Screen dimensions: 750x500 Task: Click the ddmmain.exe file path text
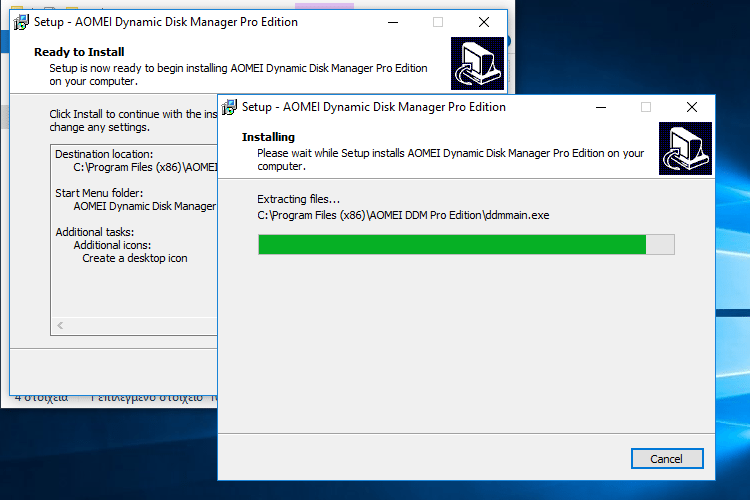(403, 215)
